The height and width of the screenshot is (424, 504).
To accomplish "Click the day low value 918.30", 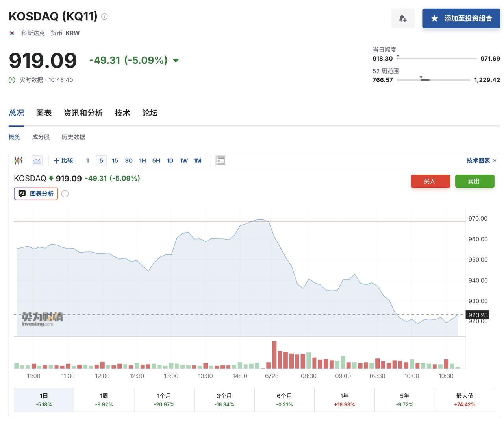I will 383,59.
